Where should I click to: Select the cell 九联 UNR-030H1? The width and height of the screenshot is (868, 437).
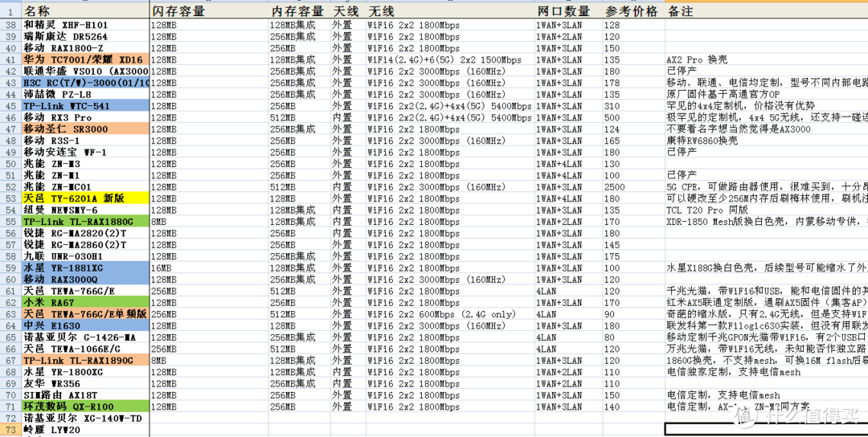point(85,256)
